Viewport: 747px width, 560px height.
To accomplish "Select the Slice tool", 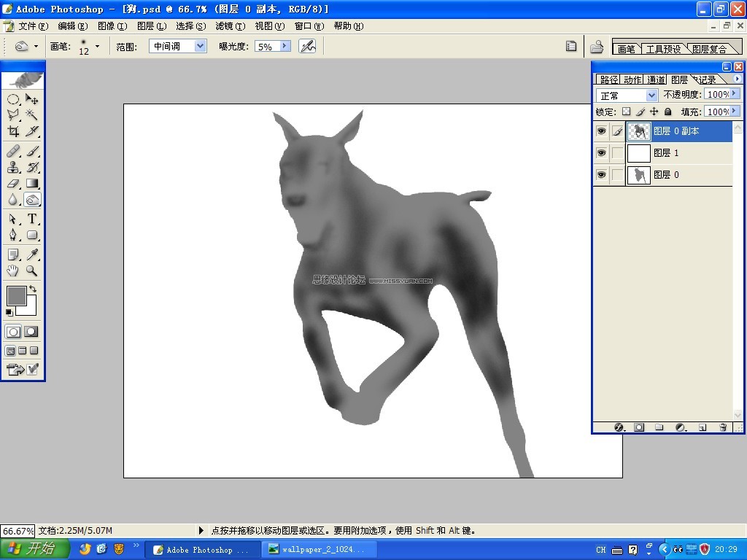I will click(x=32, y=131).
